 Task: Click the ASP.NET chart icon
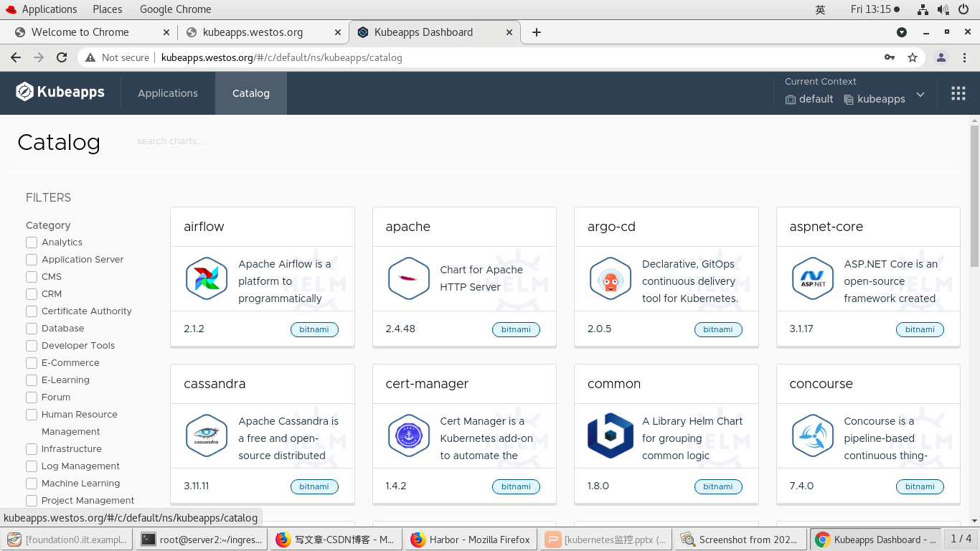pos(812,278)
